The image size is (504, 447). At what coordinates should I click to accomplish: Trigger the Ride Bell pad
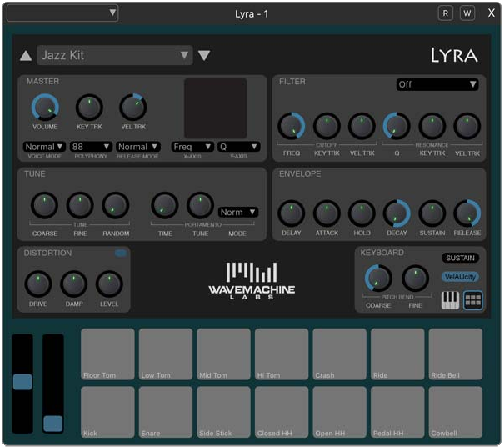[x=456, y=354]
